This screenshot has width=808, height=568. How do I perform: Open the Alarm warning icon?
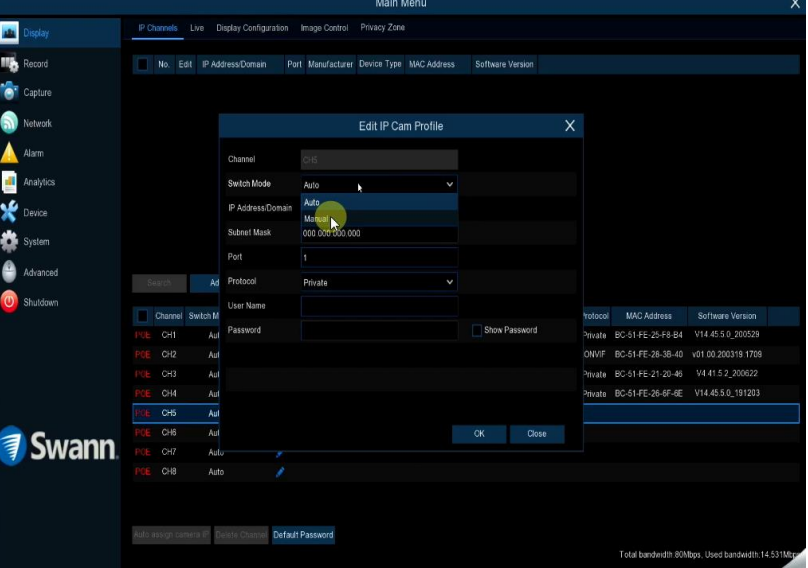[10, 153]
